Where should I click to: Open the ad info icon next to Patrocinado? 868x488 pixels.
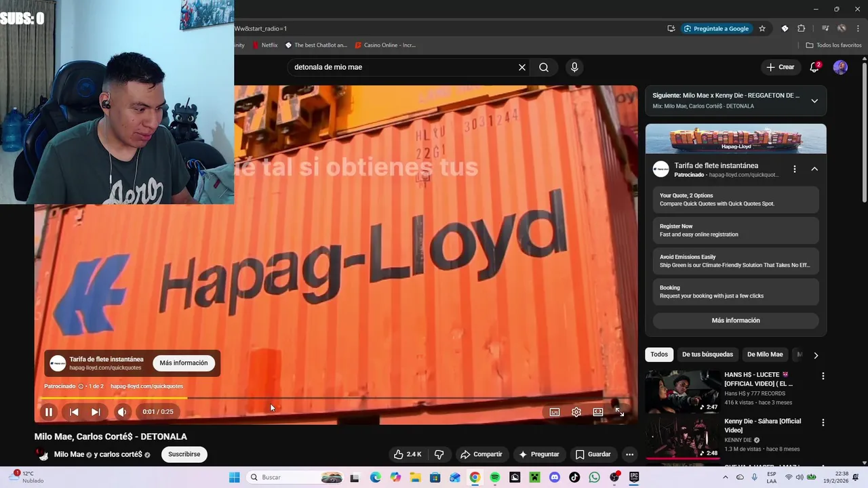pyautogui.click(x=81, y=386)
